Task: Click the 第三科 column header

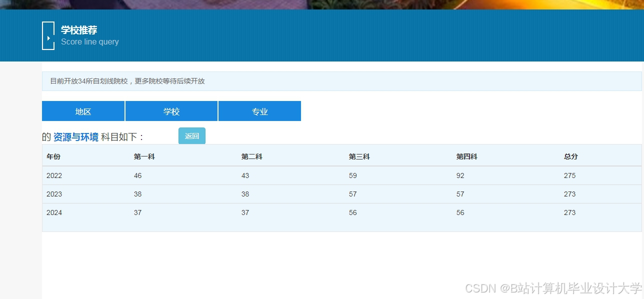Action: 359,156
